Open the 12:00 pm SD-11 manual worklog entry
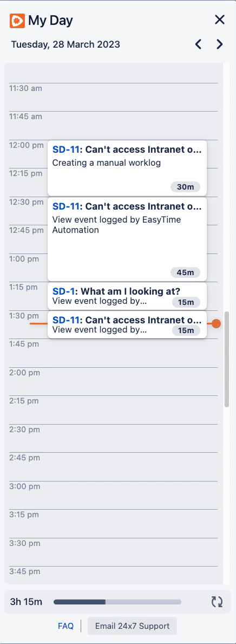The width and height of the screenshot is (236, 644). coord(127,168)
